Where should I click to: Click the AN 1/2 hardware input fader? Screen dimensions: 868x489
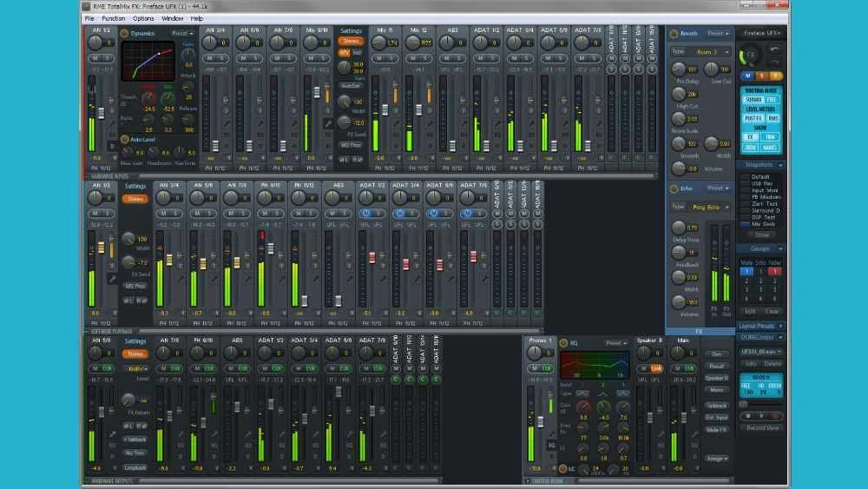click(x=102, y=114)
